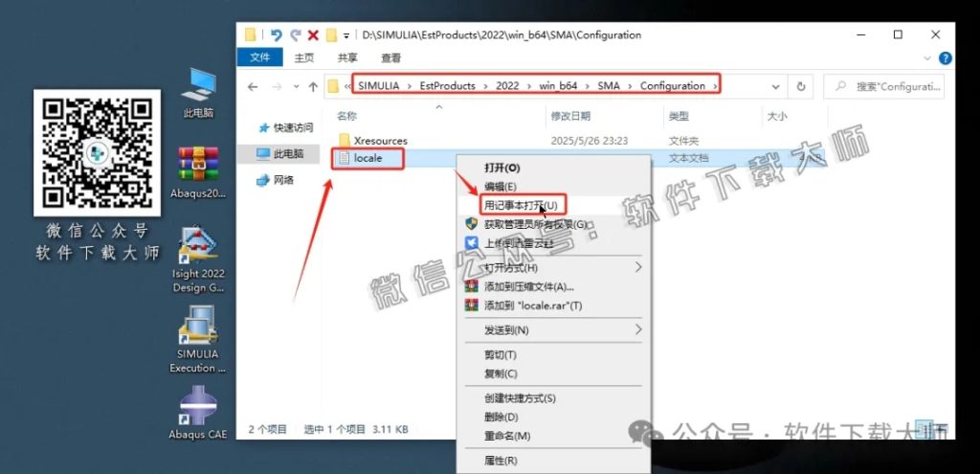This screenshot has height=474, width=980.
Task: Expand the address bar history dropdown
Action: [775, 87]
